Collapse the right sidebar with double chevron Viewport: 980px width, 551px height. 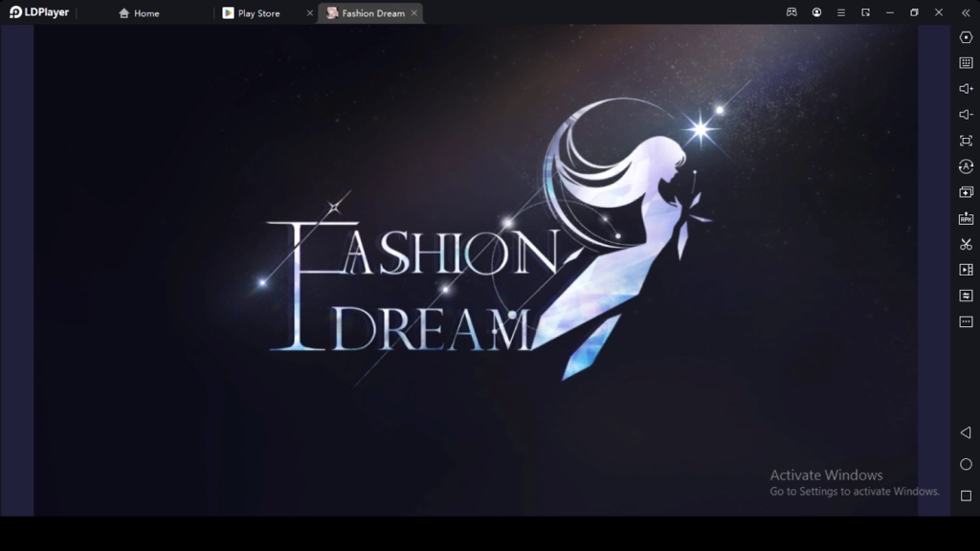pos(966,12)
